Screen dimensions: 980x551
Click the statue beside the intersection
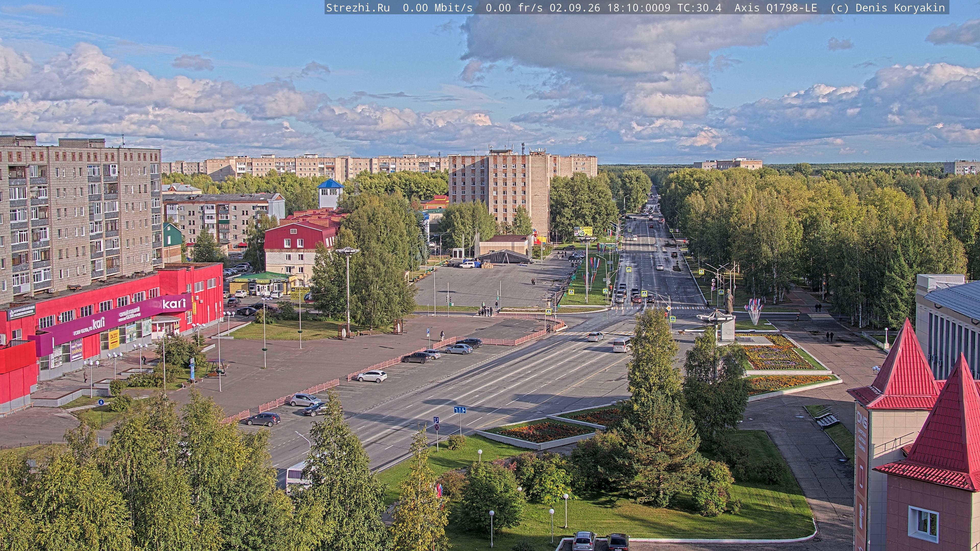[729, 301]
